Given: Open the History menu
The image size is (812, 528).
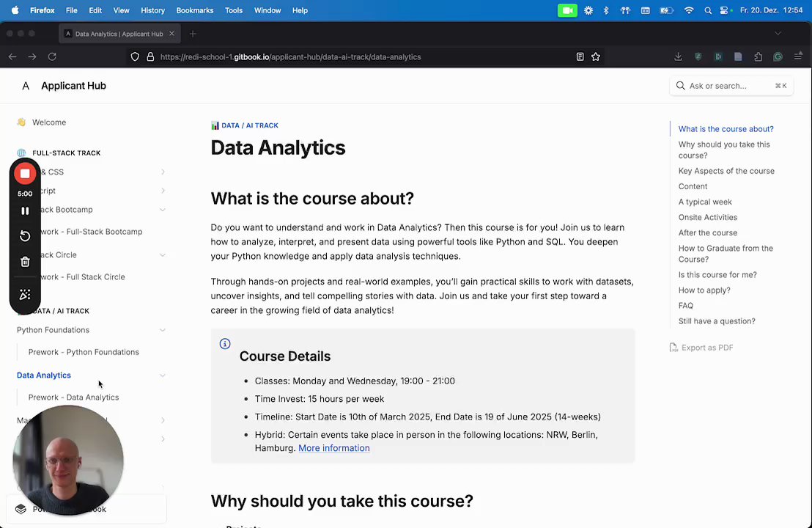Looking at the screenshot, I should (x=152, y=10).
